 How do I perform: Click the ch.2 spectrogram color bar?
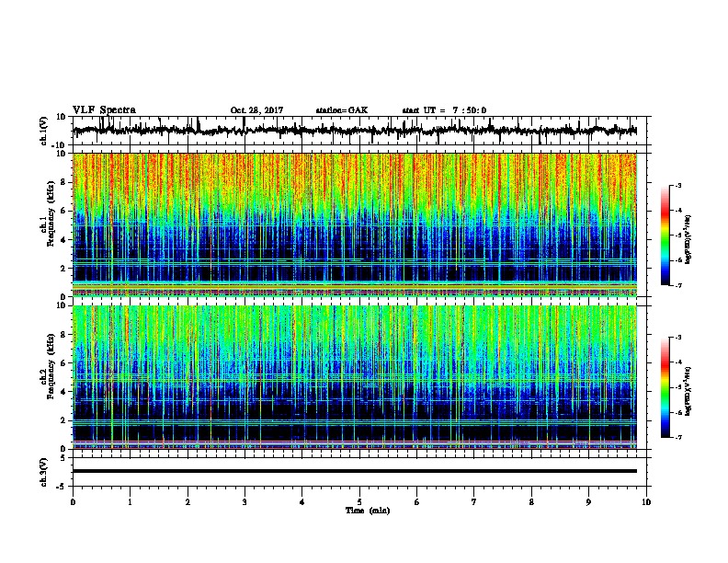click(665, 387)
